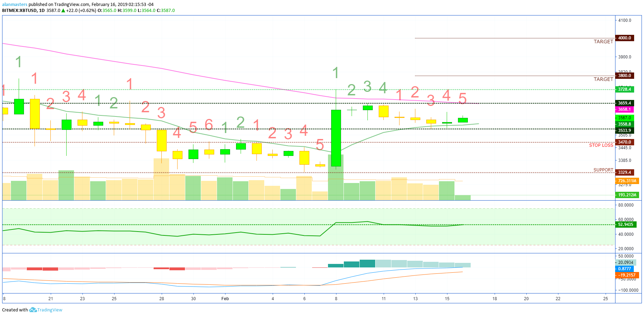The width and height of the screenshot is (644, 316).
Task: Click the SUPPORT label
Action: coord(603,170)
